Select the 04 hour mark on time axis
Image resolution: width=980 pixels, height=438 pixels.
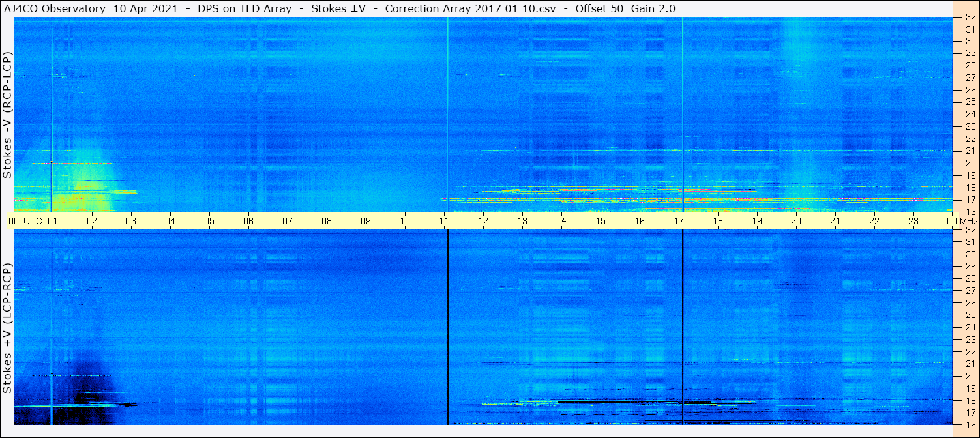[170, 221]
